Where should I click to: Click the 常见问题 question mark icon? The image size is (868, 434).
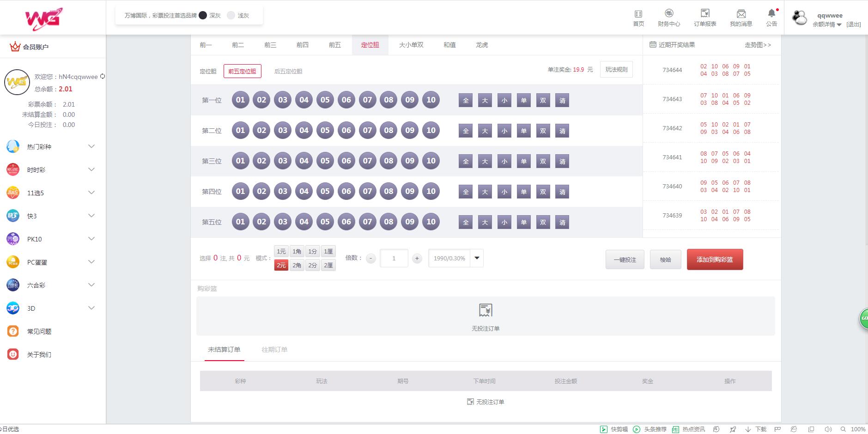pyautogui.click(x=13, y=331)
